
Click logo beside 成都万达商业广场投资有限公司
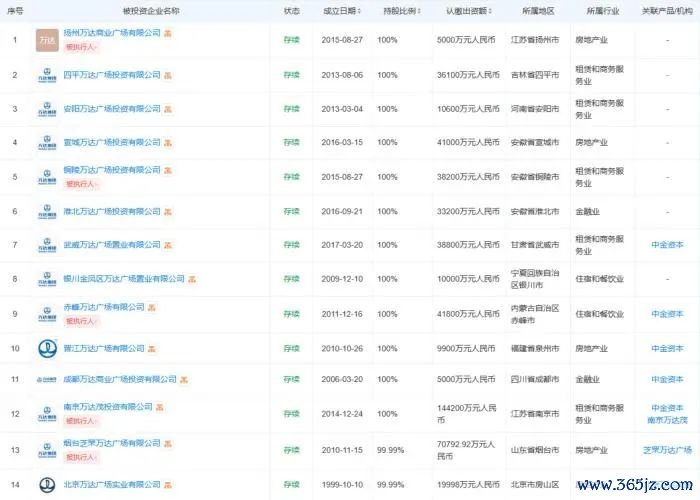(x=47, y=379)
